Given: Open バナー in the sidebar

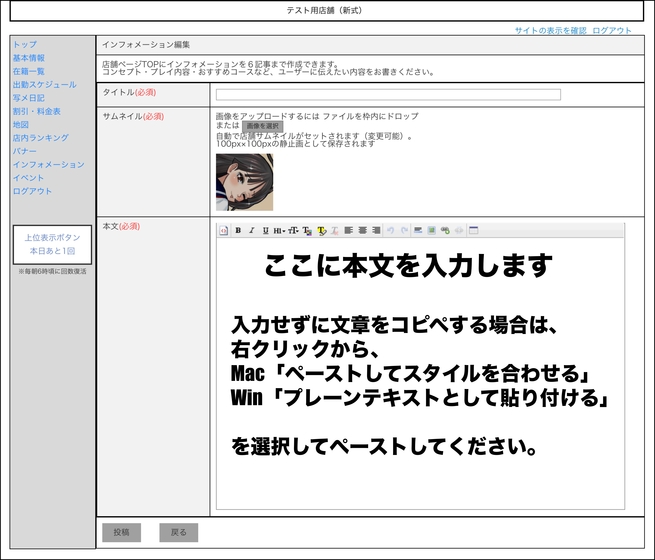Looking at the screenshot, I should 25,151.
